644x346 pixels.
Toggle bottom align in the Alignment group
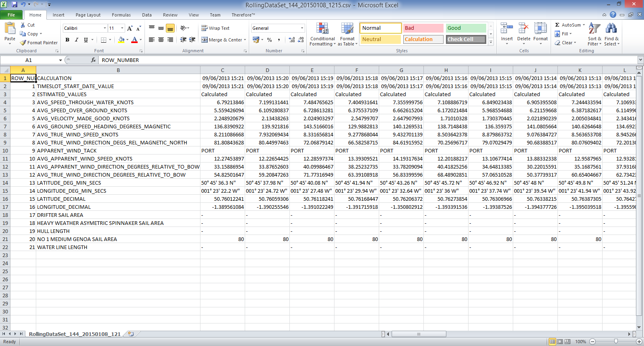(170, 28)
